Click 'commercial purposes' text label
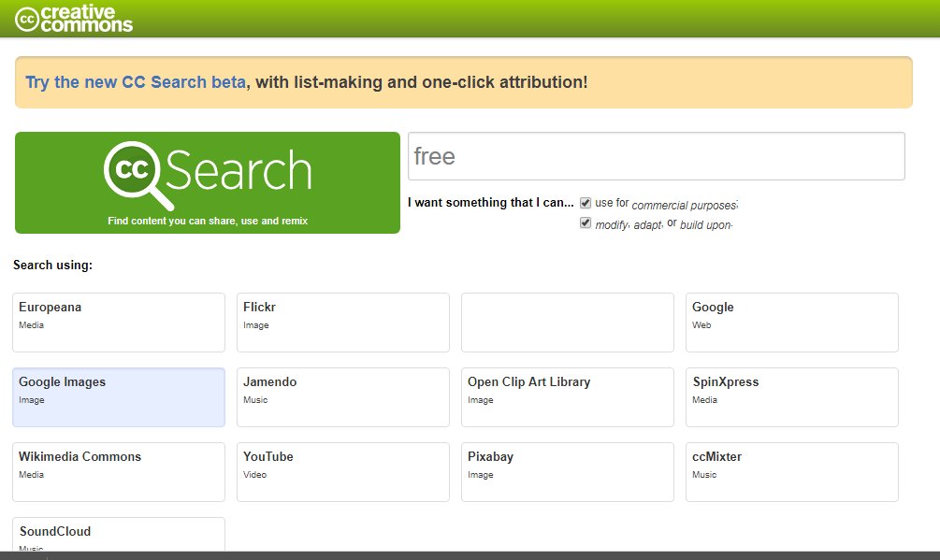Screen dimensions: 940x560 pos(684,206)
